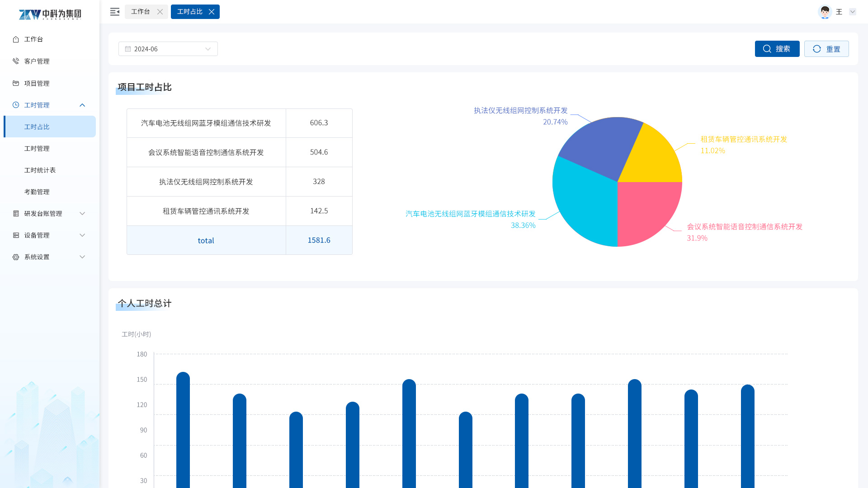Image resolution: width=868 pixels, height=488 pixels.
Task: Click the 系统设置 gear icon
Action: [x=16, y=257]
